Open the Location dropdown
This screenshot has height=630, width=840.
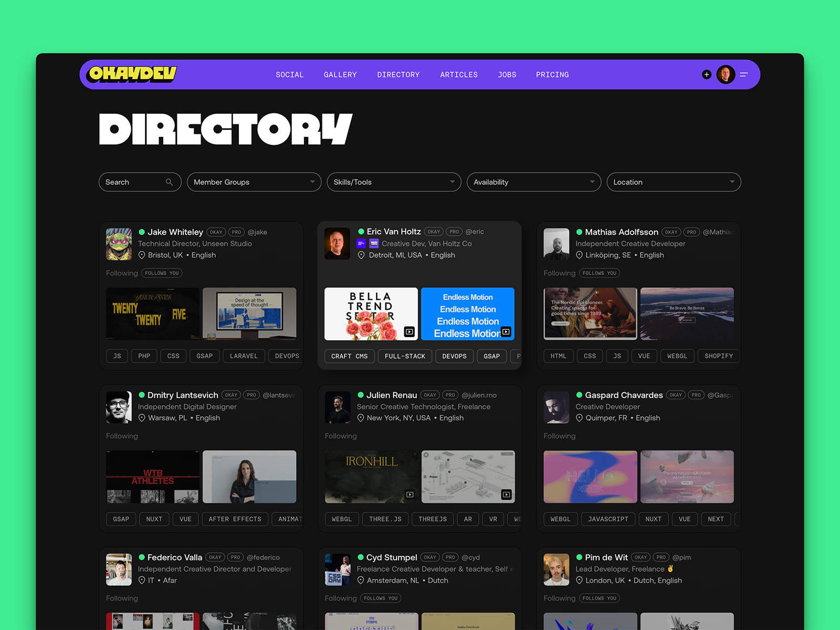click(674, 182)
